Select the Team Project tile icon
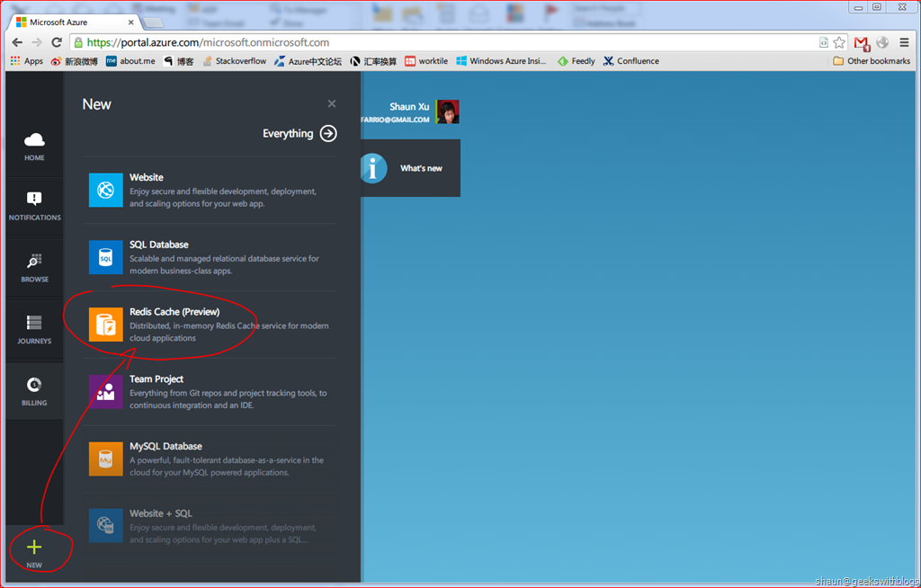The image size is (921, 588). pyautogui.click(x=106, y=392)
